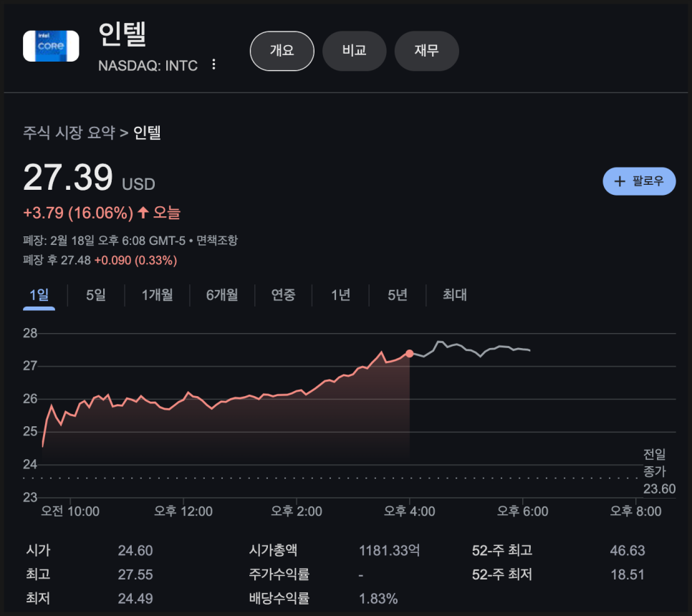Click the 52-주 최저 label
Image resolution: width=692 pixels, height=616 pixels.
pyautogui.click(x=501, y=574)
